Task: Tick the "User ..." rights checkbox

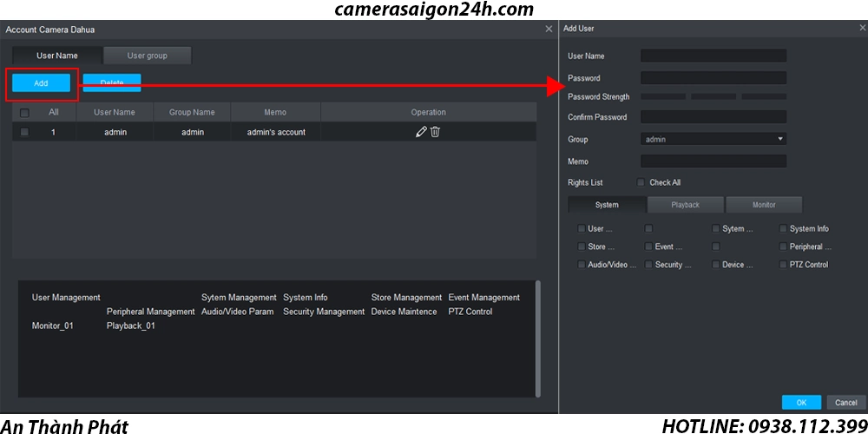Action: (x=582, y=228)
